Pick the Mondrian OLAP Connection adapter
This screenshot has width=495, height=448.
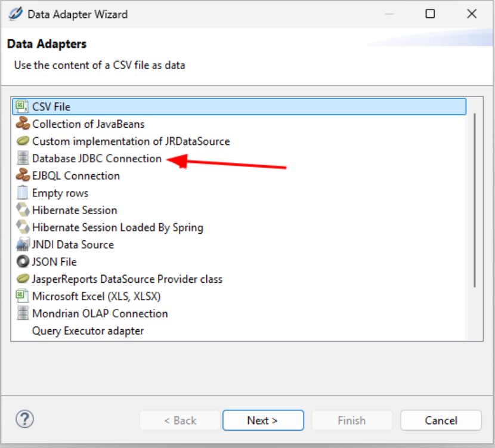pyautogui.click(x=100, y=314)
